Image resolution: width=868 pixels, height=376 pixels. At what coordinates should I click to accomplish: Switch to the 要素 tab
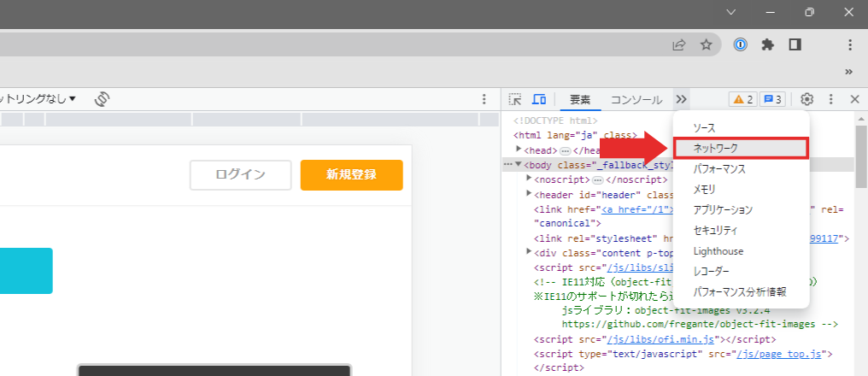580,100
